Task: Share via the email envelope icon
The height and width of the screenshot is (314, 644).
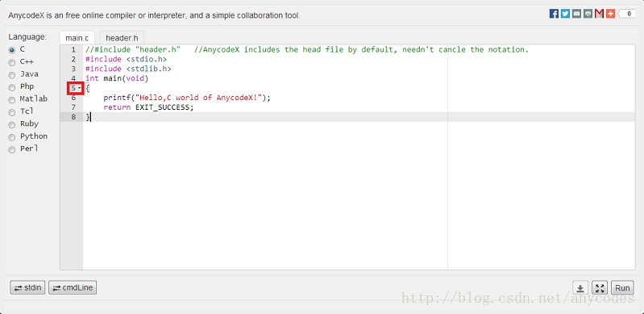Action: 576,14
